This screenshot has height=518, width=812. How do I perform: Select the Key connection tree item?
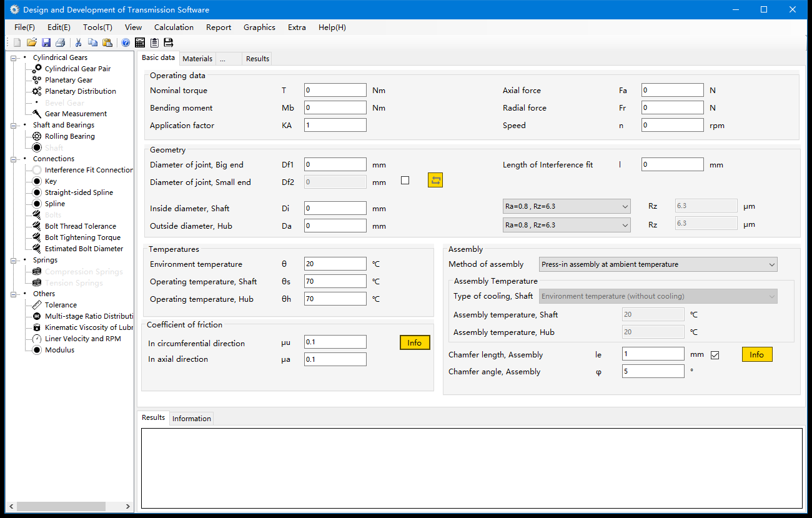(x=51, y=181)
